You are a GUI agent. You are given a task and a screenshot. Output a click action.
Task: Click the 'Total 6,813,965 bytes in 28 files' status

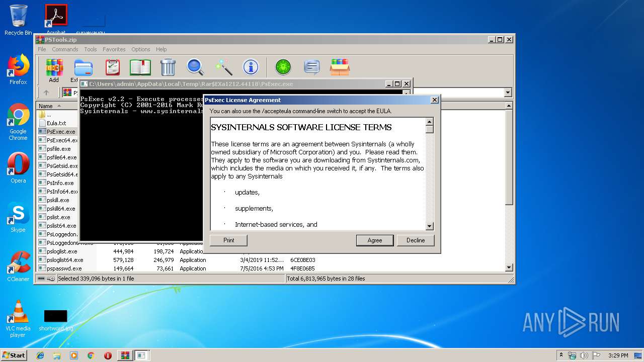(326, 279)
